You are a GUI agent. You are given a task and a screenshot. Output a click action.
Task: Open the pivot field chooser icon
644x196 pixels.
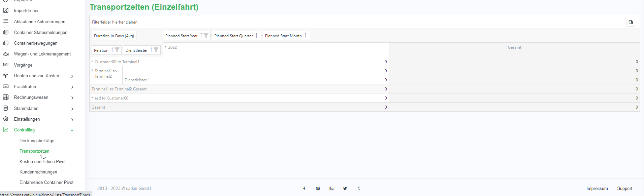631,22
